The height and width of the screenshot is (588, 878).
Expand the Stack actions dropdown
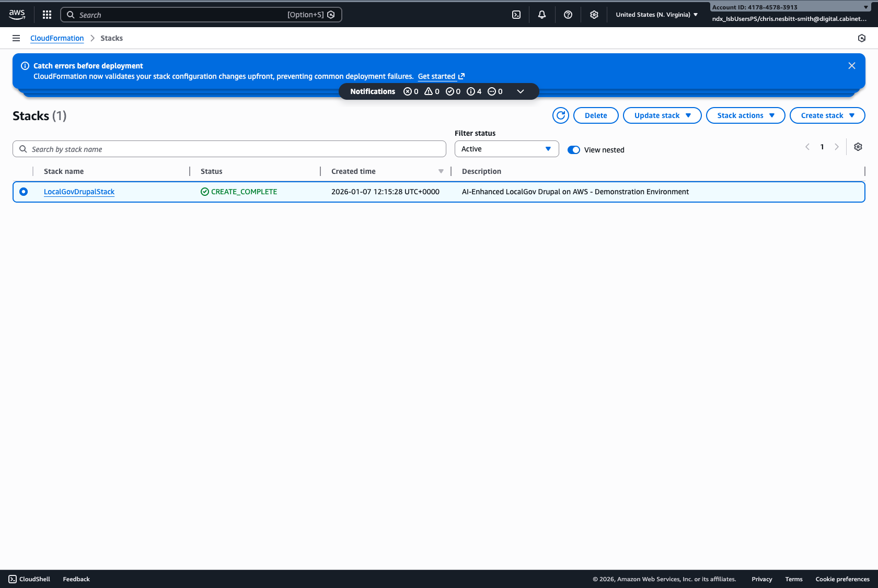point(745,115)
